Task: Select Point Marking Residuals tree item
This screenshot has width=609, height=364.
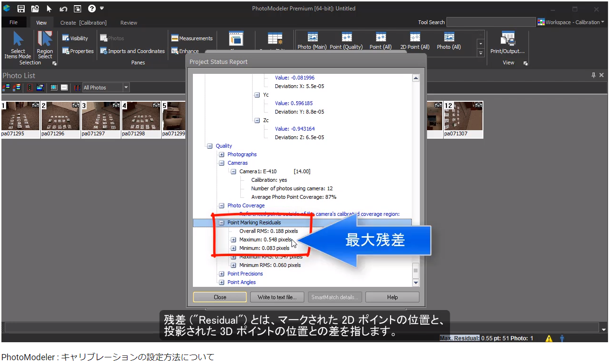Action: pos(254,222)
